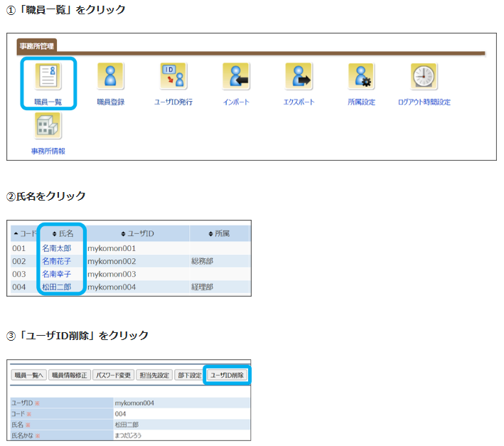The width and height of the screenshot is (504, 446).
Task: Click the 職員一覧へ button
Action: [x=29, y=375]
